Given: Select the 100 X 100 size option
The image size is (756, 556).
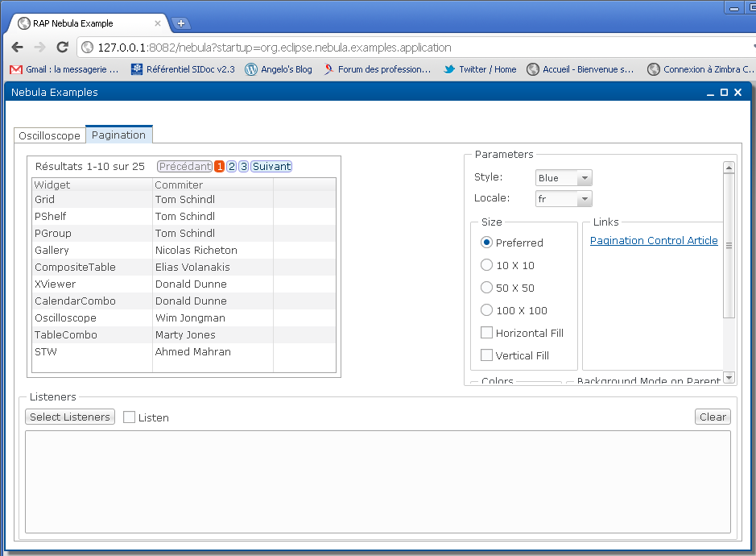Looking at the screenshot, I should point(486,310).
